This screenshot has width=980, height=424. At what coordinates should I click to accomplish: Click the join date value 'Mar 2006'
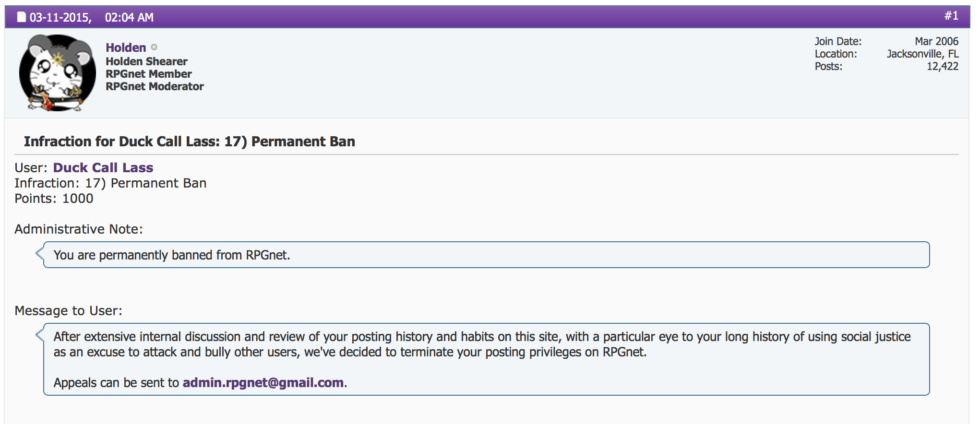tap(936, 41)
